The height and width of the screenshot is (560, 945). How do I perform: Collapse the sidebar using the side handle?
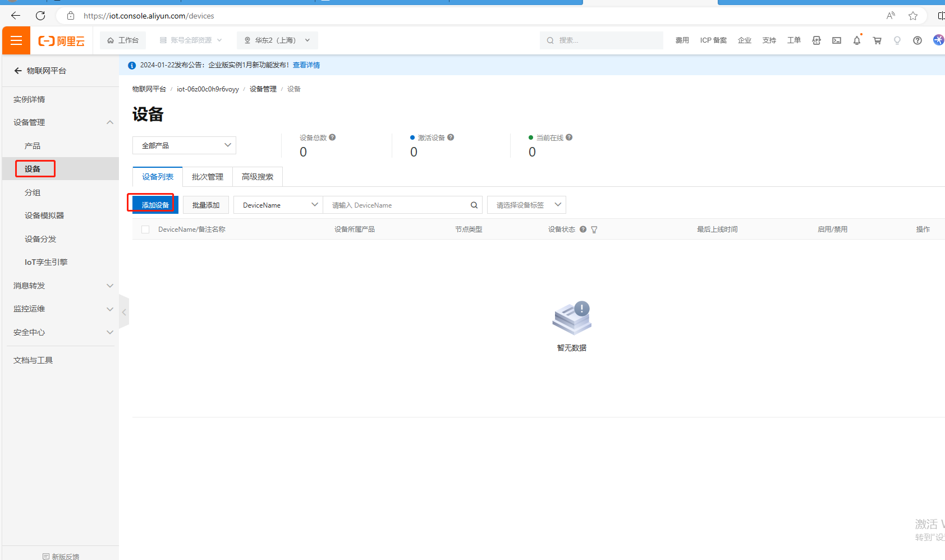pos(124,312)
